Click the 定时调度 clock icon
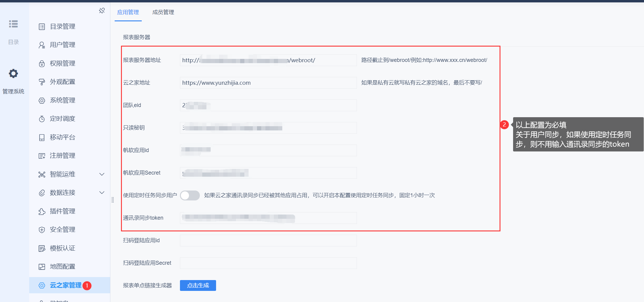Screen dimensions: 644x302 pos(42,119)
